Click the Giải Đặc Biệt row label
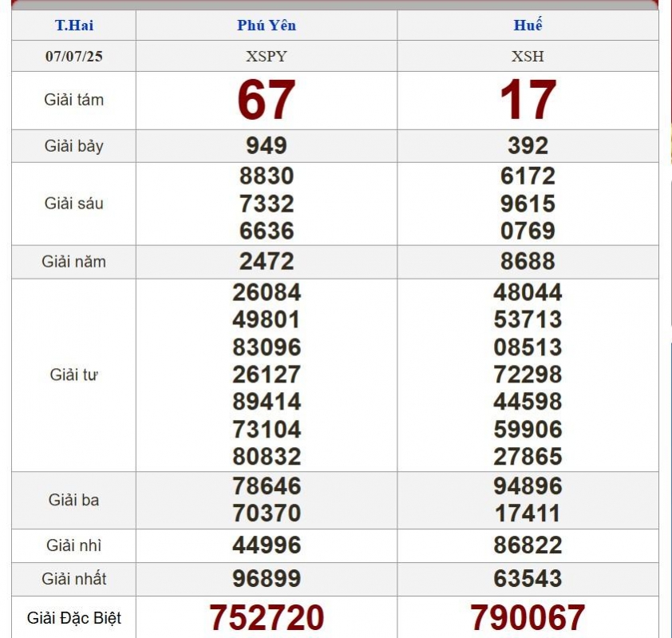 point(74,618)
